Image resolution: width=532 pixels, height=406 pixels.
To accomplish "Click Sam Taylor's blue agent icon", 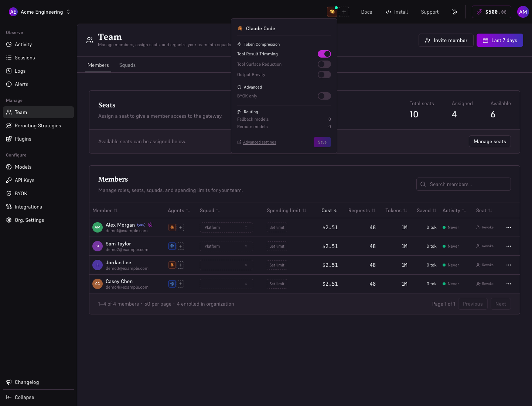I will click(x=172, y=246).
